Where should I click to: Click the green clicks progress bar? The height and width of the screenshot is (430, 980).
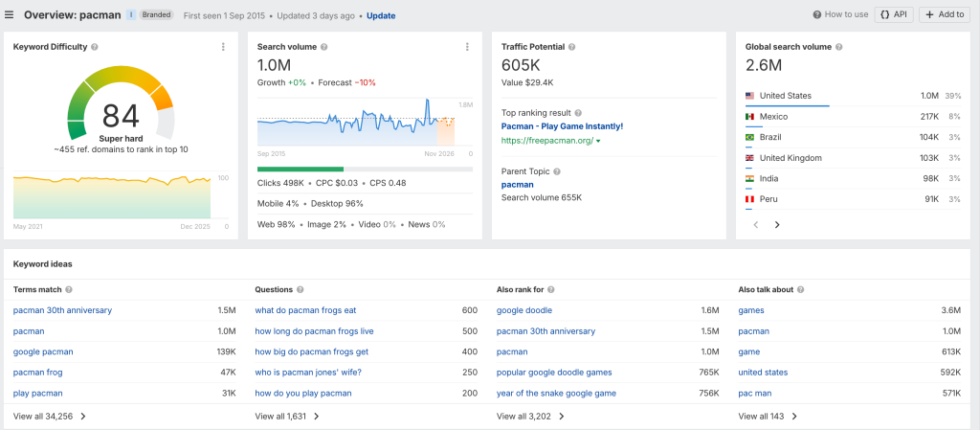[301, 169]
